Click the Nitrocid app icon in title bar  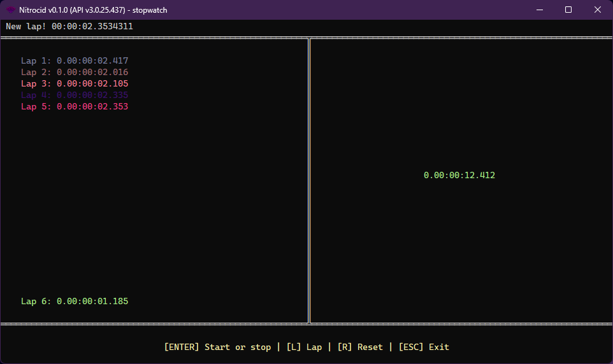[x=11, y=10]
